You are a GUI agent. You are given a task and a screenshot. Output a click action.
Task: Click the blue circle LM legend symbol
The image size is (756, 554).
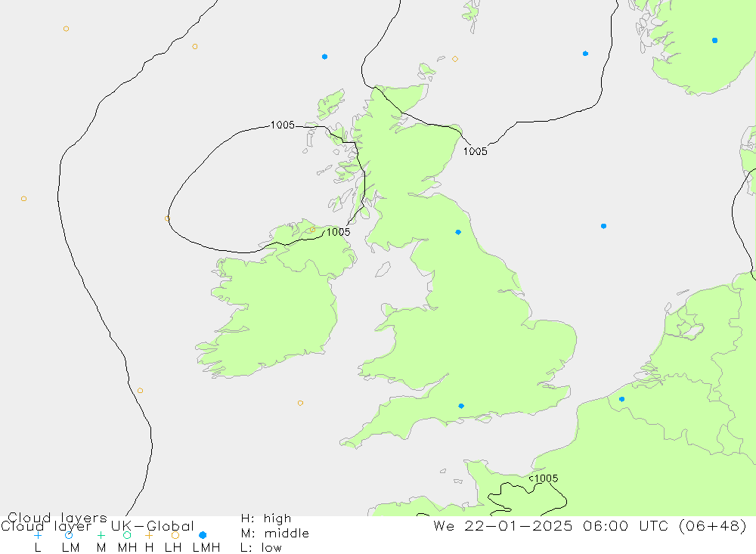point(69,535)
